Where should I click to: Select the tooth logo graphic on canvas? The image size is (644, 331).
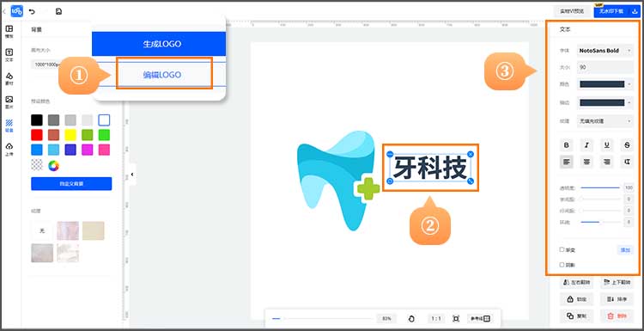(337, 180)
